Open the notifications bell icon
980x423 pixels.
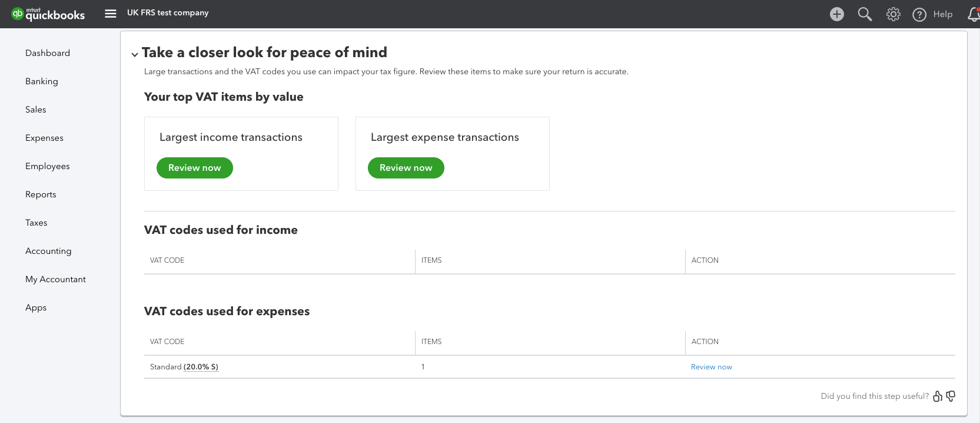click(x=974, y=14)
